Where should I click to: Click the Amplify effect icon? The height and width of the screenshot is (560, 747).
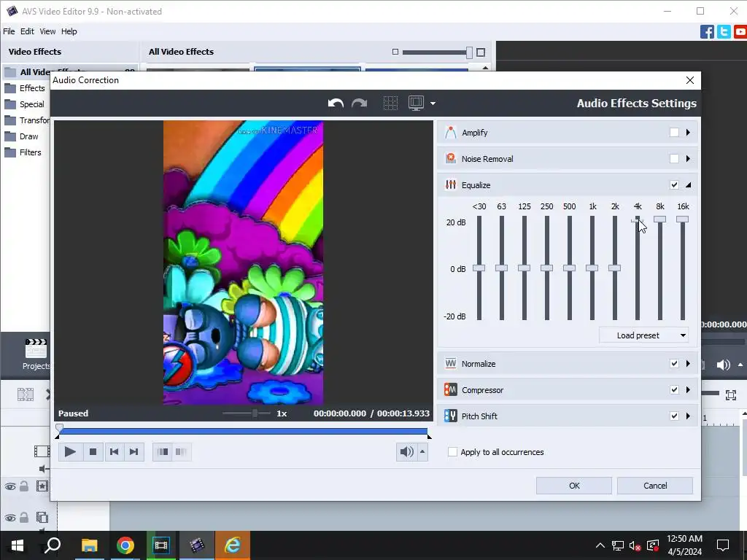450,133
